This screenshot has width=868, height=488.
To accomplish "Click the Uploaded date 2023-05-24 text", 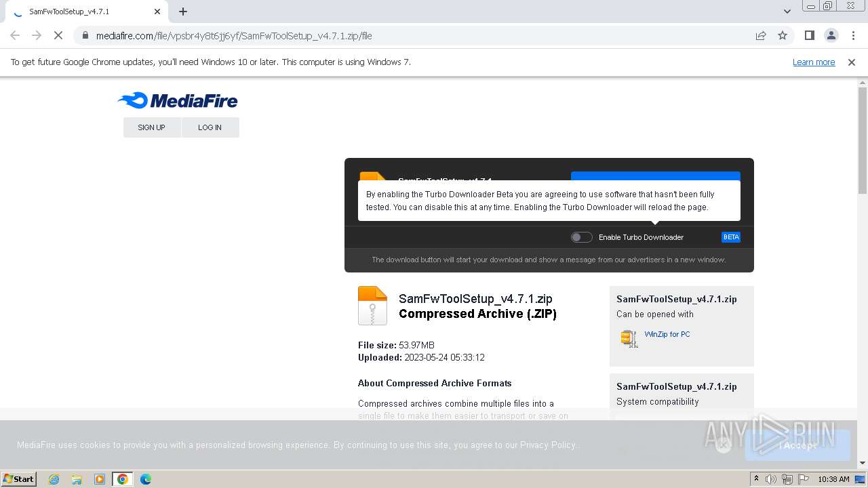I will tap(421, 358).
